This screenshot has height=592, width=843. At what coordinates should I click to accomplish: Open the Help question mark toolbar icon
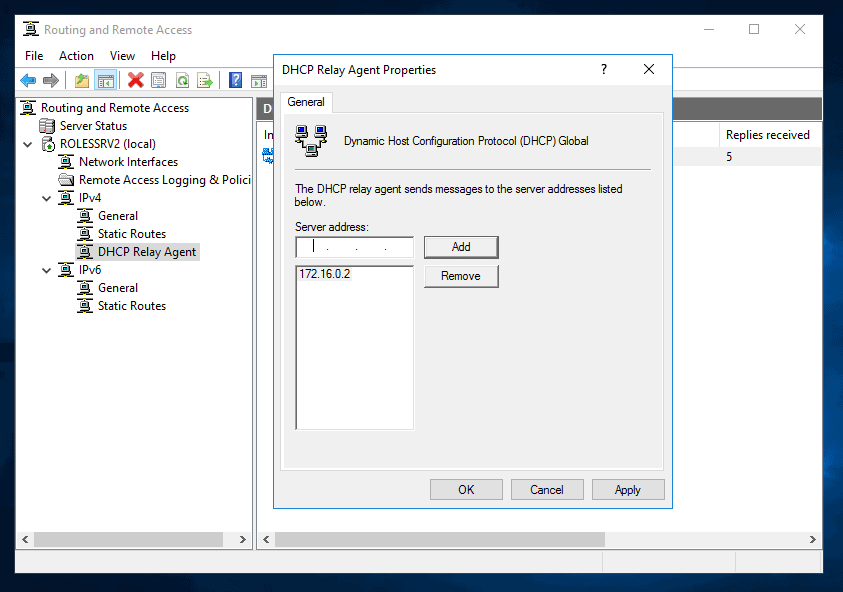point(234,79)
